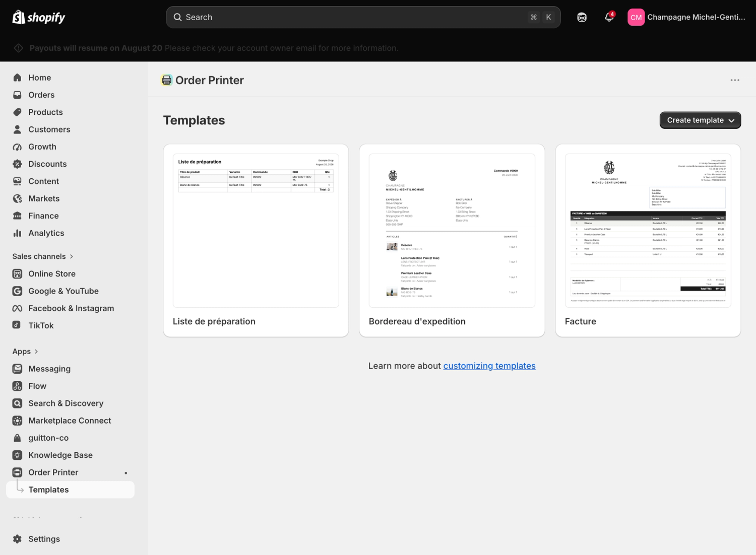The height and width of the screenshot is (555, 756).
Task: Expand the Sales channels section
Action: (43, 256)
